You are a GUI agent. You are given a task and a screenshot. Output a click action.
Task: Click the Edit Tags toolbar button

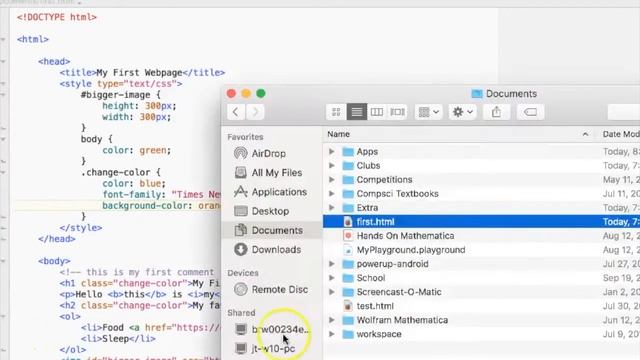[x=530, y=112]
